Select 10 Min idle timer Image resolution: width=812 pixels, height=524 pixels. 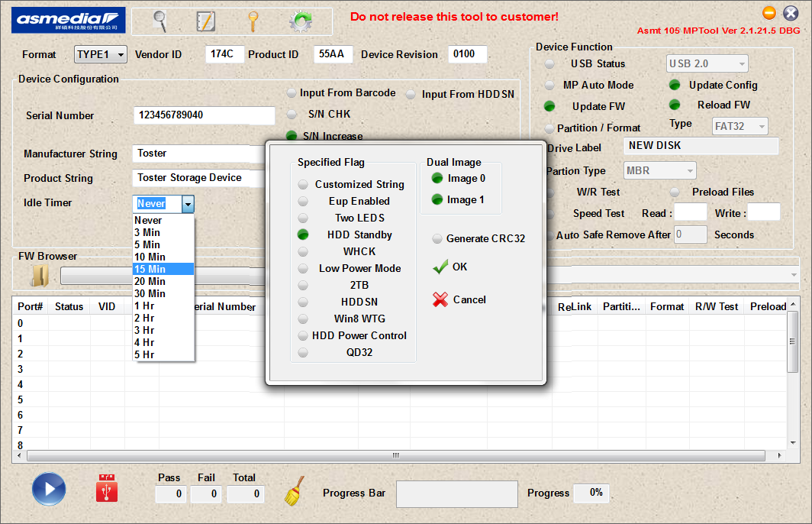(x=163, y=257)
